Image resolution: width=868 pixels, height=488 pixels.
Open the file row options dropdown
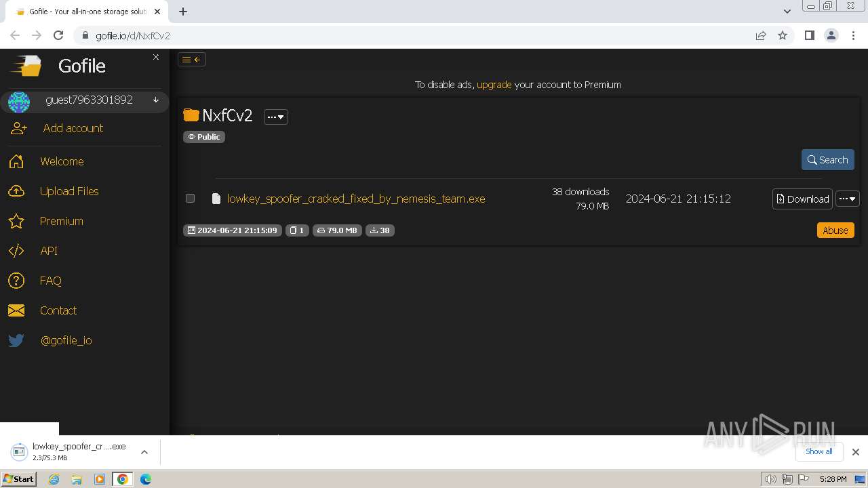pos(848,199)
